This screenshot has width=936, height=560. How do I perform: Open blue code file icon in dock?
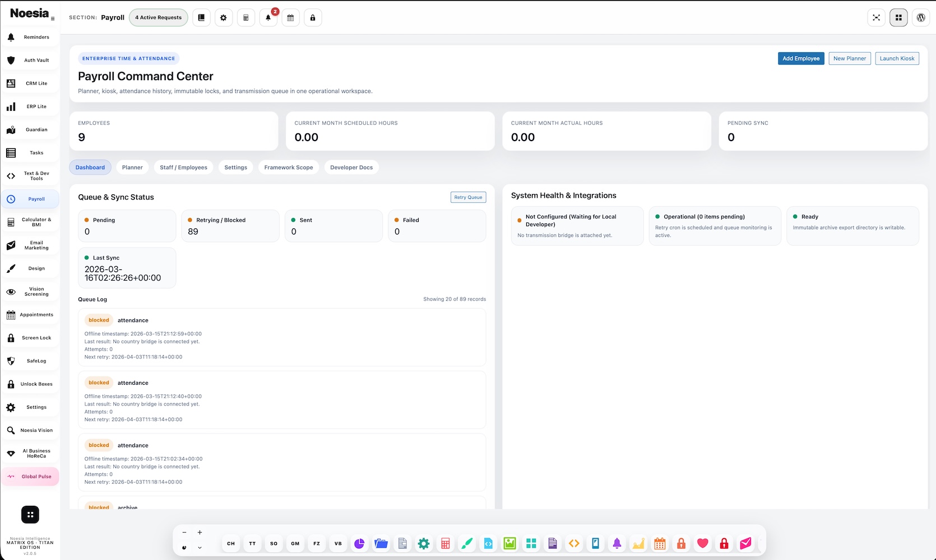(488, 543)
